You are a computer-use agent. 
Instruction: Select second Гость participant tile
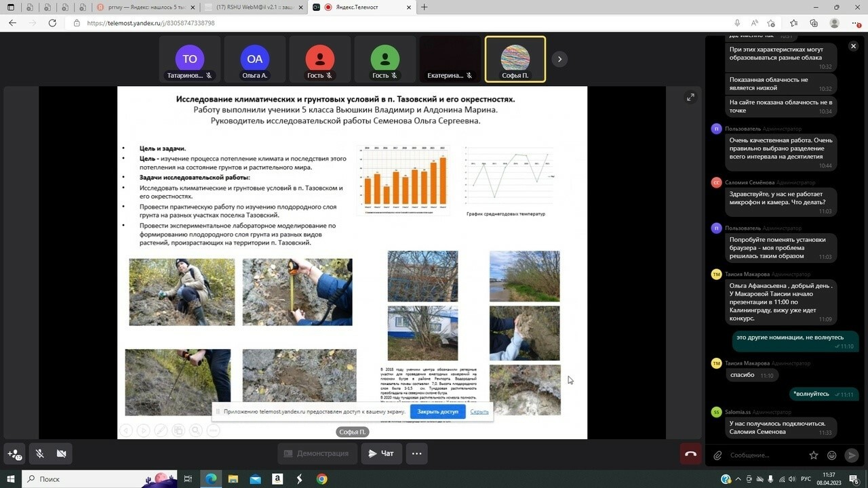(x=385, y=59)
